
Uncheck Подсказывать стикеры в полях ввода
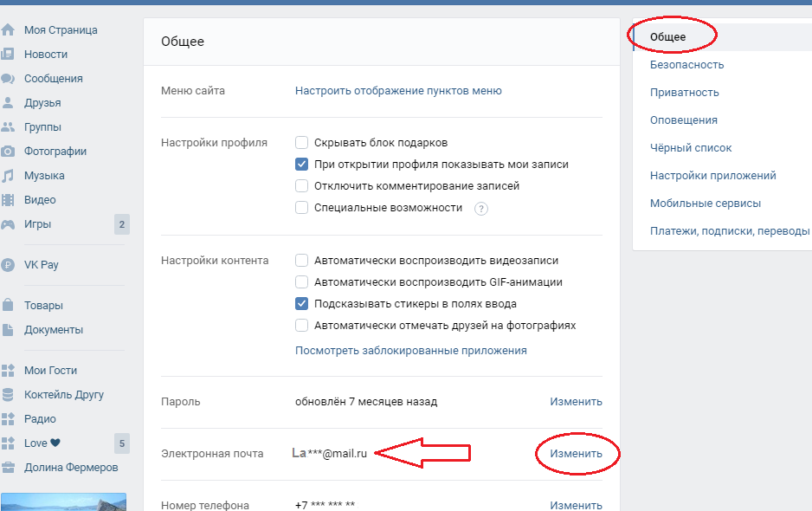pyautogui.click(x=302, y=304)
